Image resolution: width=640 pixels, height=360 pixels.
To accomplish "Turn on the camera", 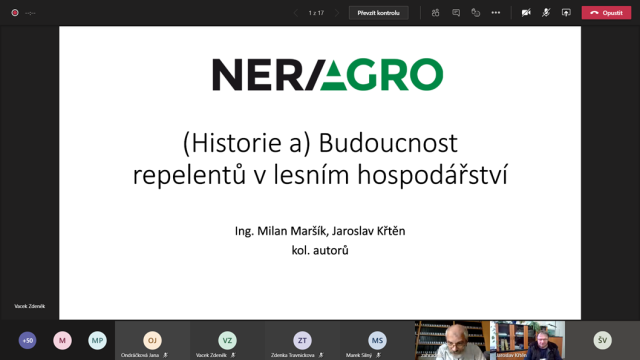I will pyautogui.click(x=526, y=13).
